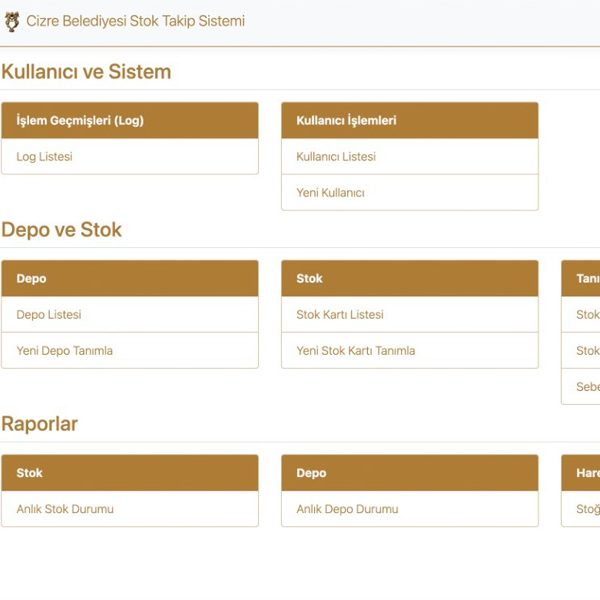Open the partially visible Sebe... link at right
Viewport: 600px width, 600px height.
pos(588,387)
